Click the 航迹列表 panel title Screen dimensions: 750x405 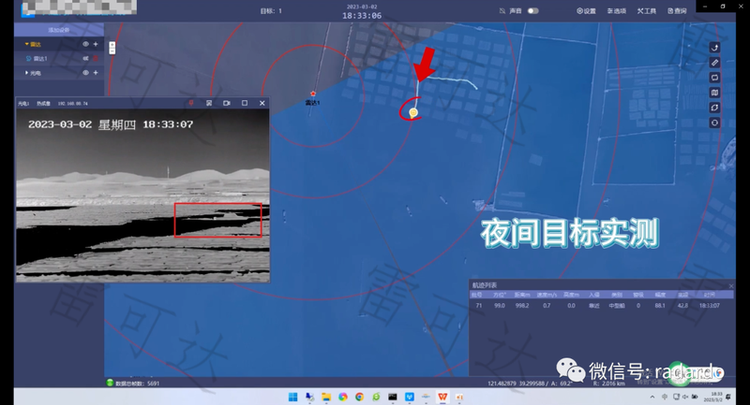tap(485, 285)
